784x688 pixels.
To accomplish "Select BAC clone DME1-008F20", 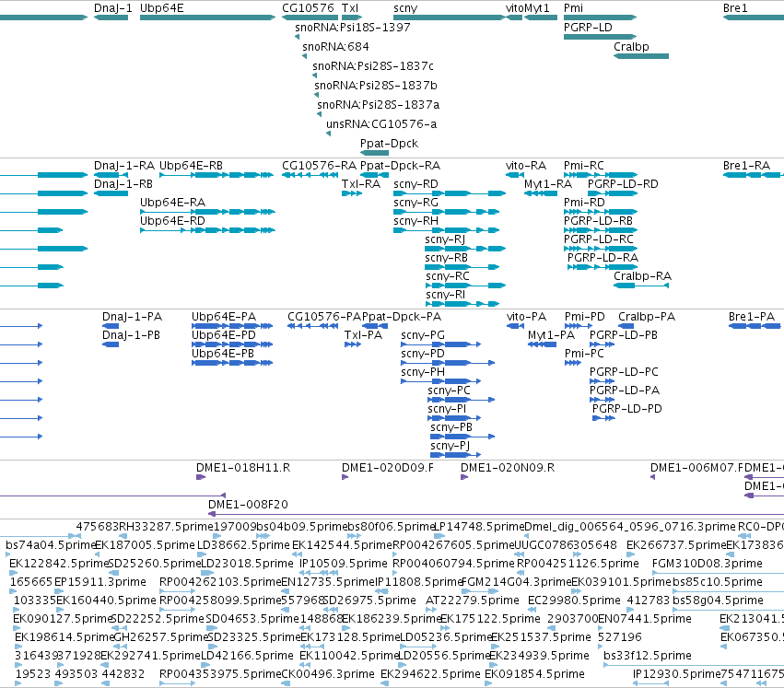I will (248, 505).
